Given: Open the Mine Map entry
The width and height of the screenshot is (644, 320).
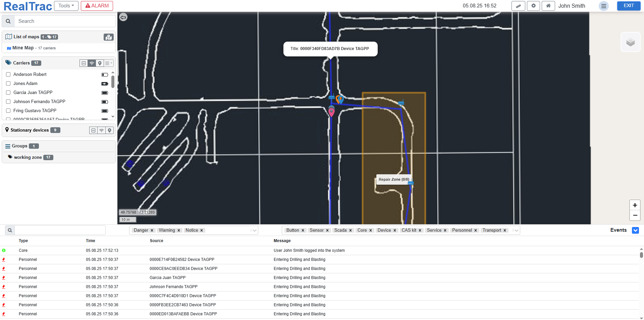Looking at the screenshot, I should point(23,48).
